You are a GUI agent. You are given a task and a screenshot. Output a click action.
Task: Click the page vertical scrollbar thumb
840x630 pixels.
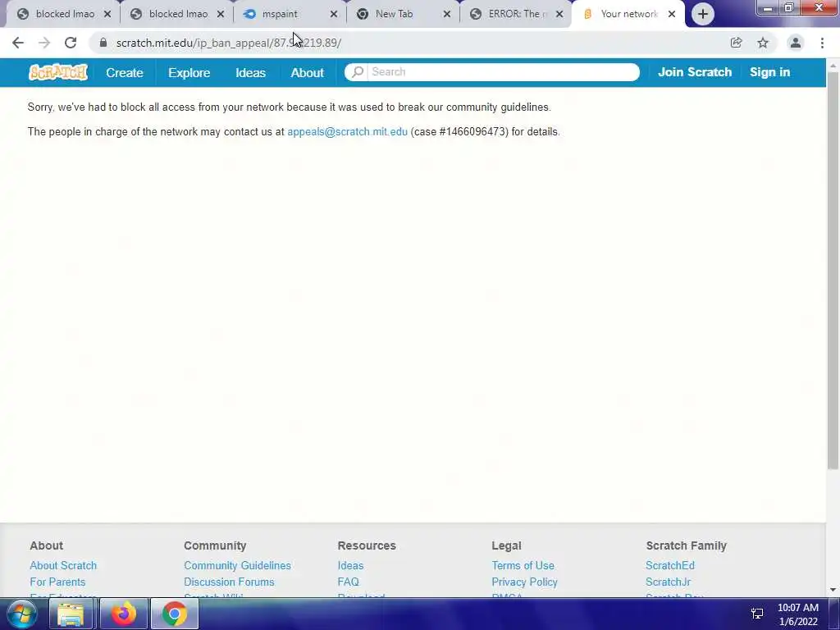click(833, 271)
